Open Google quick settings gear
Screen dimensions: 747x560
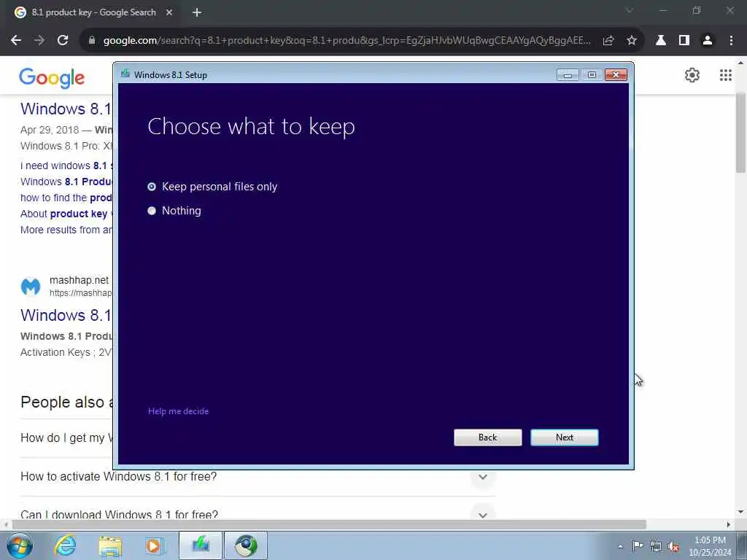pyautogui.click(x=692, y=75)
